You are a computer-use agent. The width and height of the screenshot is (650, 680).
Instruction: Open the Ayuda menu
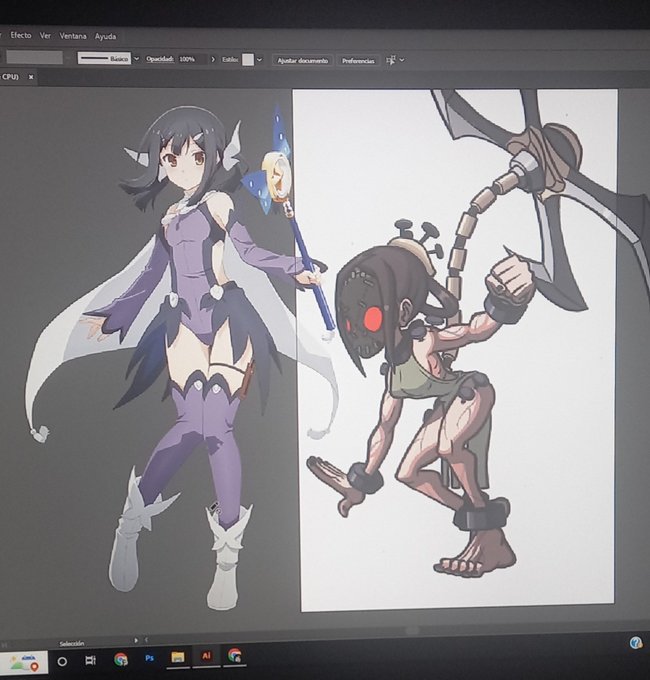[105, 36]
